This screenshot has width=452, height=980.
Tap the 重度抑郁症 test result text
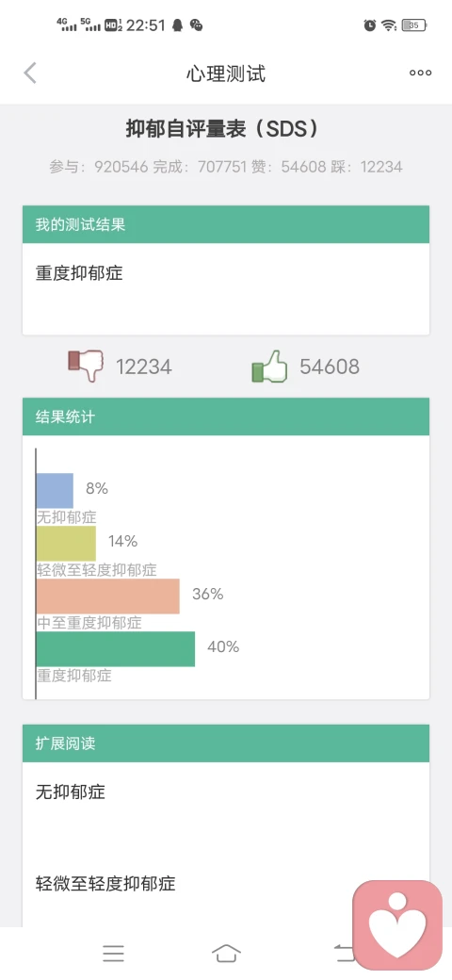point(79,273)
